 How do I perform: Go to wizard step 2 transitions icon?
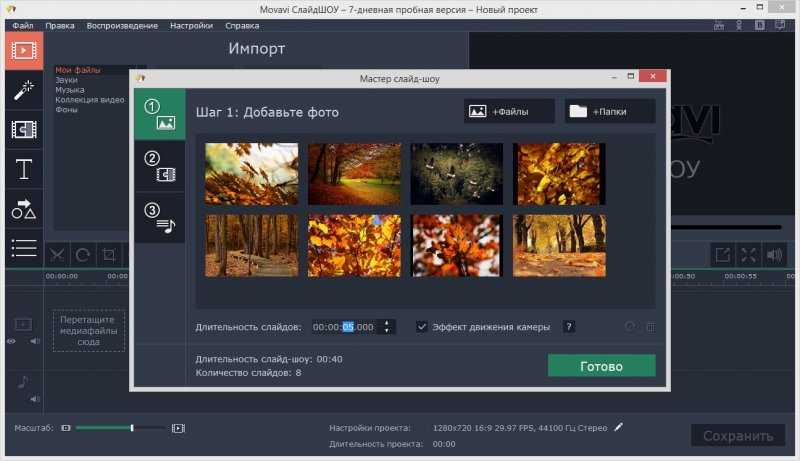tap(160, 166)
